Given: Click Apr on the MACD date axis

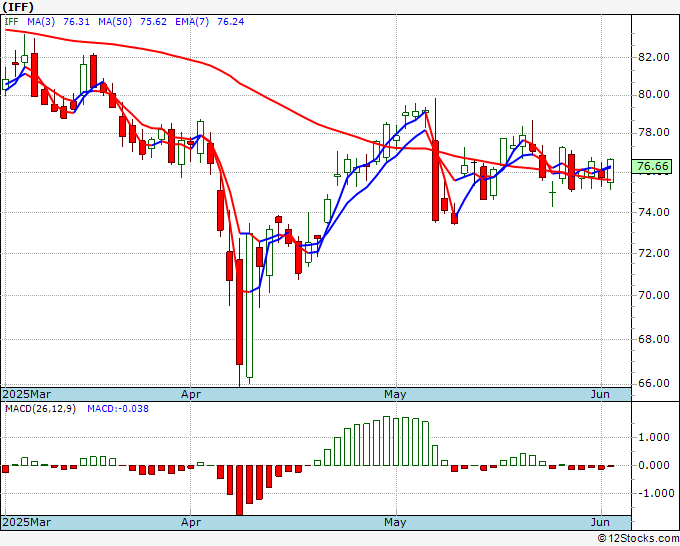Looking at the screenshot, I should 191,522.
